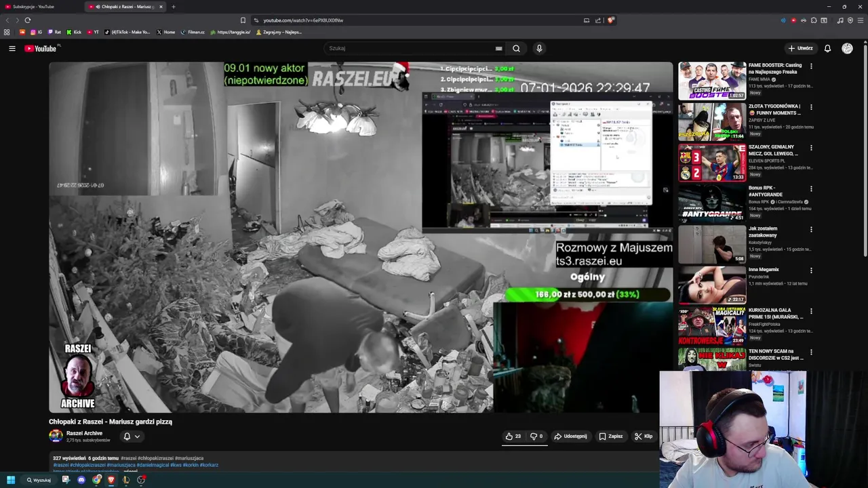Screen dimensions: 868x488
Task: Open the Filman.cc bookmark
Action: 193,32
